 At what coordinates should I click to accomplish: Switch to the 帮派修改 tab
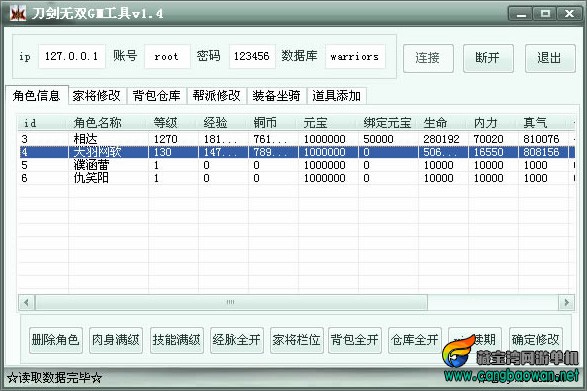pos(217,96)
